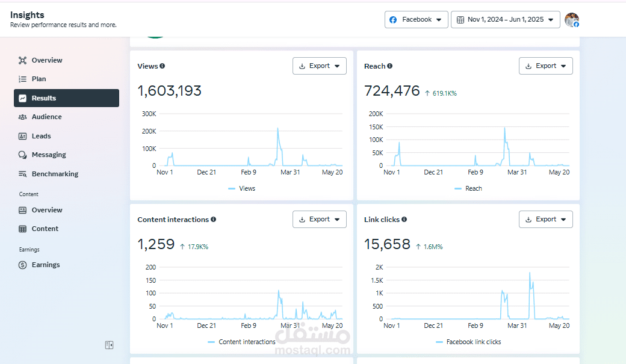Open the Earnings menu item
626x364 pixels.
(x=66, y=265)
